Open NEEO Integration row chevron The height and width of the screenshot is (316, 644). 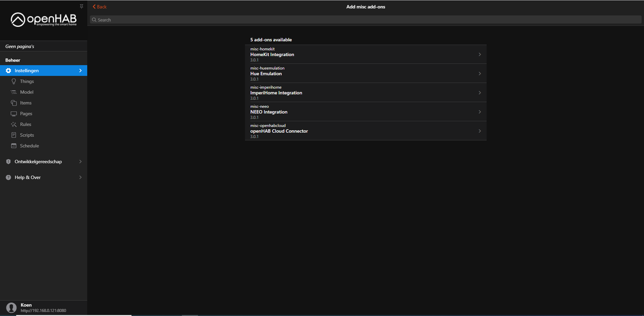click(x=480, y=112)
